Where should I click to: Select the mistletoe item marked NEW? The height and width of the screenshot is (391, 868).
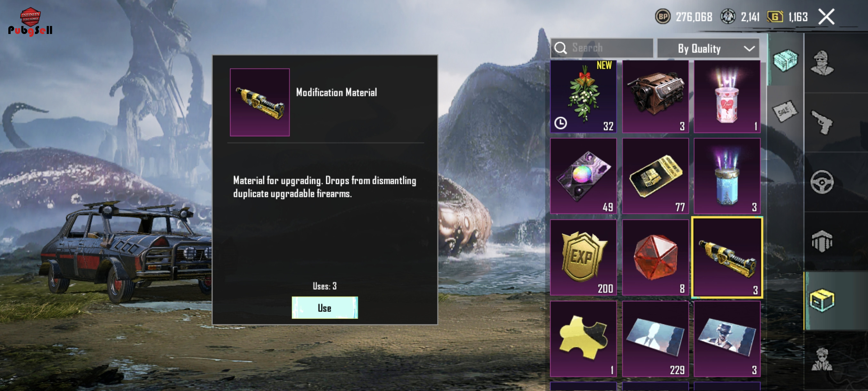583,96
